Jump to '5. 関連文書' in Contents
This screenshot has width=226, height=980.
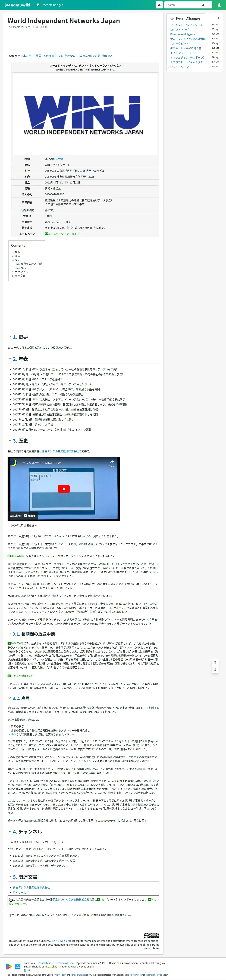click(x=19, y=276)
